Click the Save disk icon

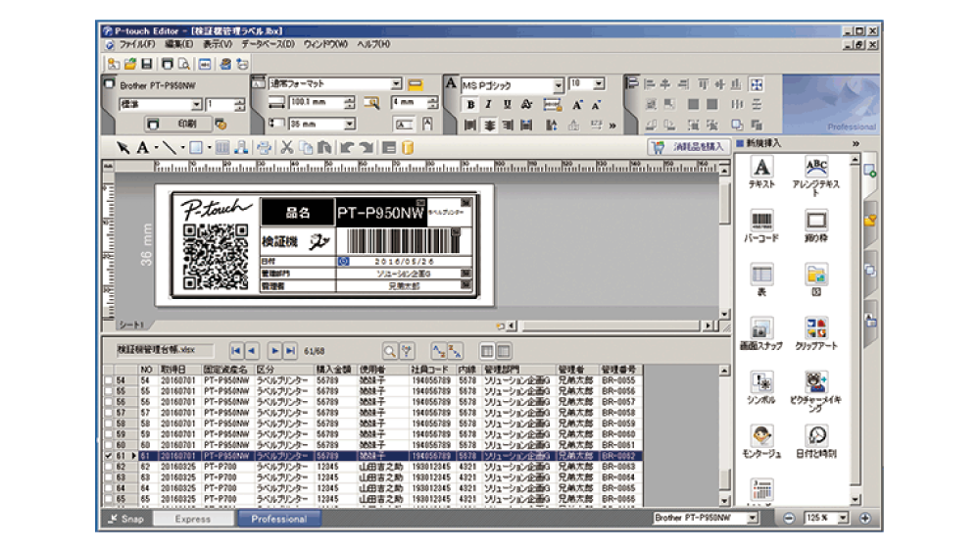click(147, 64)
